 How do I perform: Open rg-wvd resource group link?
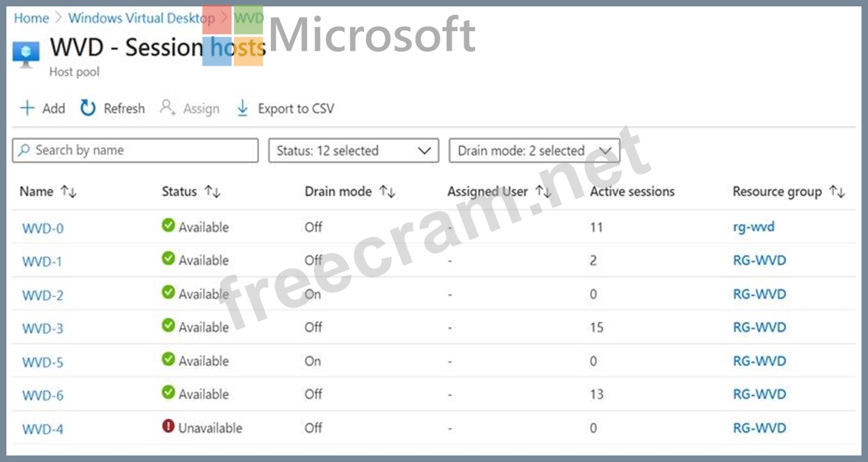pyautogui.click(x=752, y=227)
